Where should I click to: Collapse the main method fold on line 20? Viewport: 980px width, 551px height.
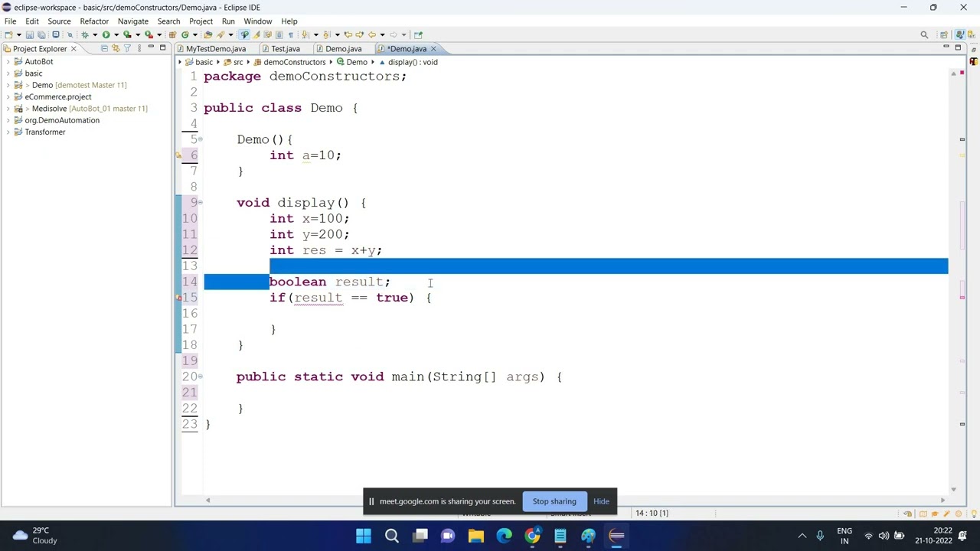click(x=201, y=377)
